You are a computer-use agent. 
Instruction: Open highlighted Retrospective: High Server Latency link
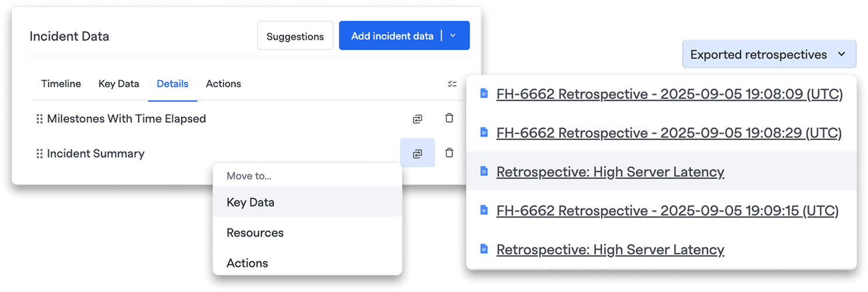click(x=610, y=172)
